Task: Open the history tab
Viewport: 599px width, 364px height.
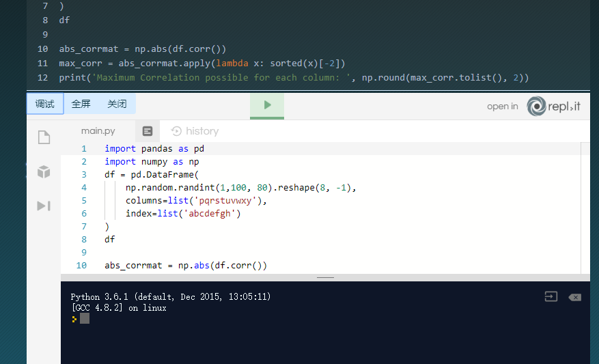Action: click(195, 131)
